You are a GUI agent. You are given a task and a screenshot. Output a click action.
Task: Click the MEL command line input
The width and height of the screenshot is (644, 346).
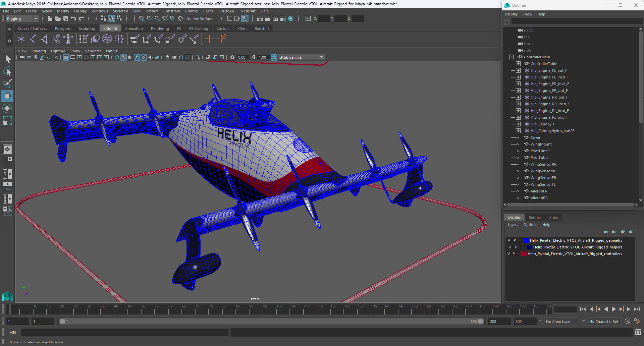coord(125,333)
